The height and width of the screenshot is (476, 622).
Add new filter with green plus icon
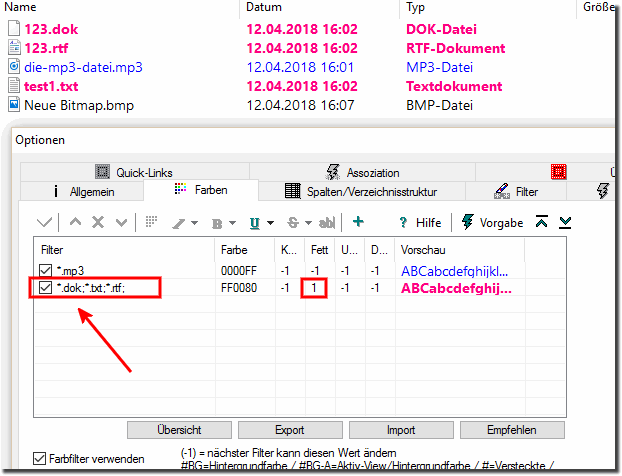coord(358,222)
